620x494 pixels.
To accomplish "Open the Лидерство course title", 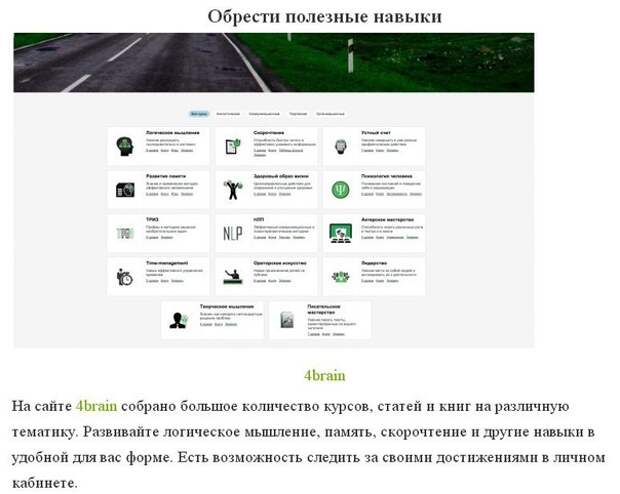I will (374, 263).
